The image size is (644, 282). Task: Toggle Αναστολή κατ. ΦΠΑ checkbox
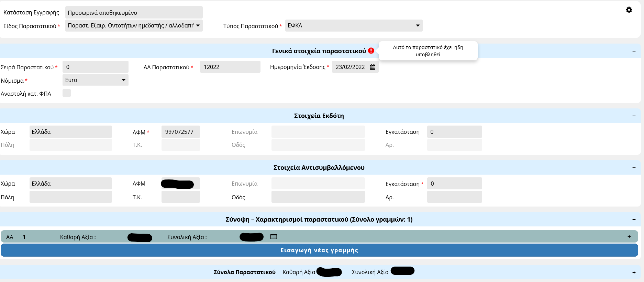[x=67, y=93]
